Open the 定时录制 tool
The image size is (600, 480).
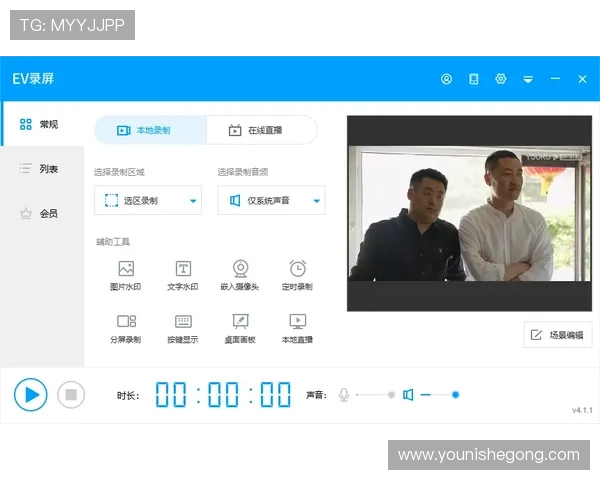coord(297,276)
